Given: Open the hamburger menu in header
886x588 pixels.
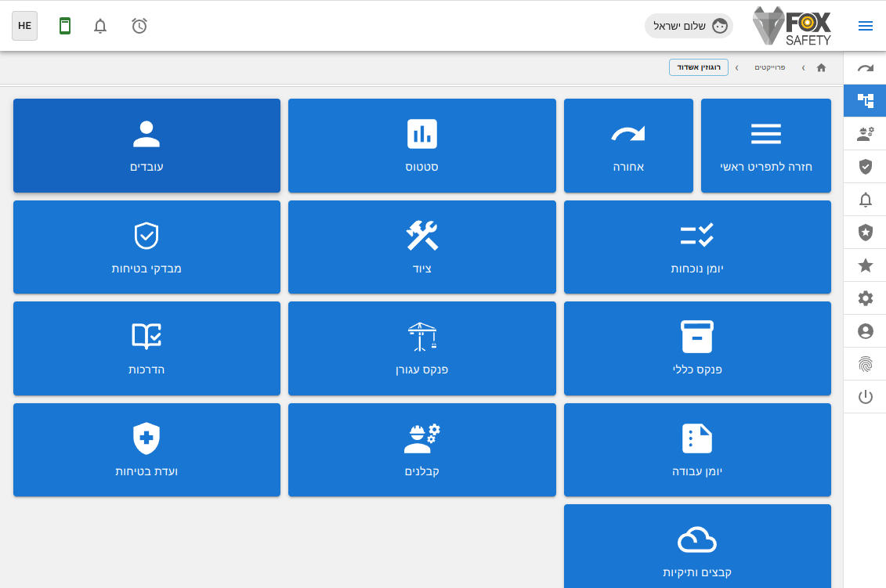Looking at the screenshot, I should pos(865,26).
